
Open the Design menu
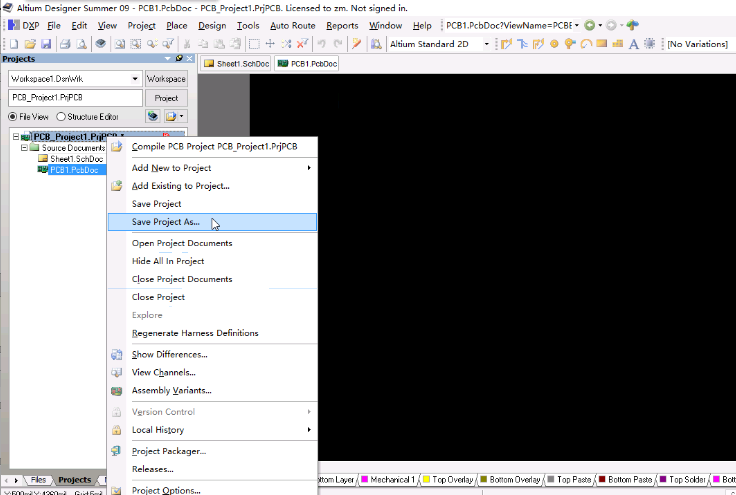[212, 25]
